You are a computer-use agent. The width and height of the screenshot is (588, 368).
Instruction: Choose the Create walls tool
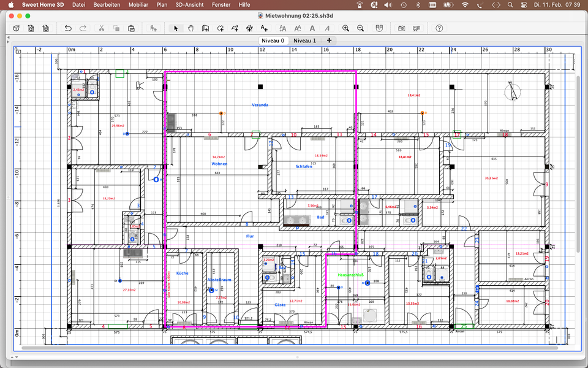[205, 28]
